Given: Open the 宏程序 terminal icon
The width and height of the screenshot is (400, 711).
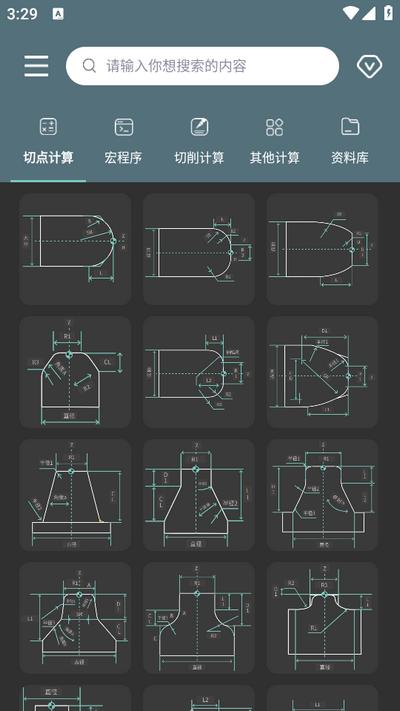Looking at the screenshot, I should pyautogui.click(x=123, y=127).
